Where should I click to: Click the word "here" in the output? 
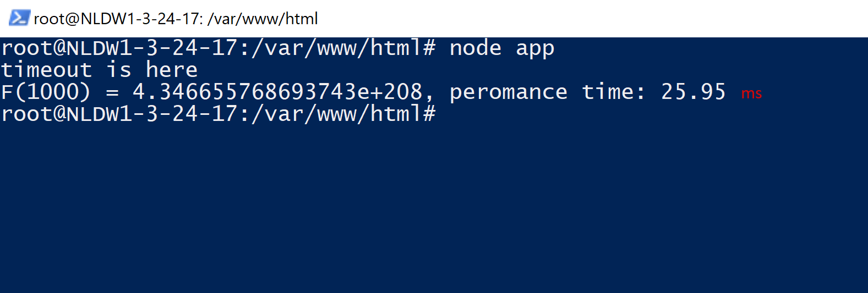[x=172, y=70]
